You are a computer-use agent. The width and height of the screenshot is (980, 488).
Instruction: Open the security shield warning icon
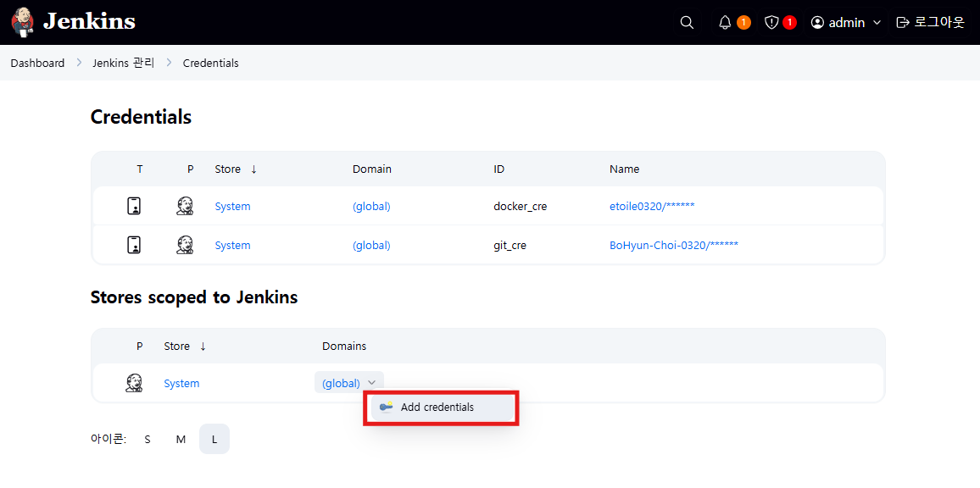tap(771, 23)
